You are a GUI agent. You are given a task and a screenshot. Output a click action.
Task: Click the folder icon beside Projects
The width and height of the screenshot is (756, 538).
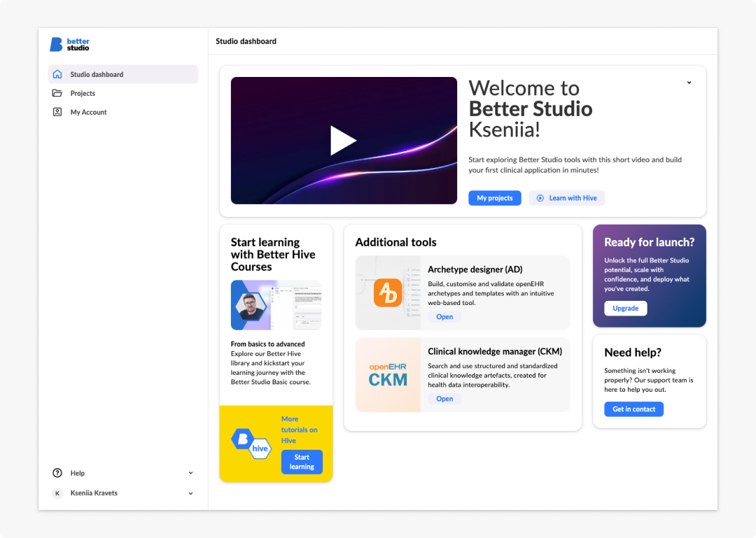[x=57, y=93]
